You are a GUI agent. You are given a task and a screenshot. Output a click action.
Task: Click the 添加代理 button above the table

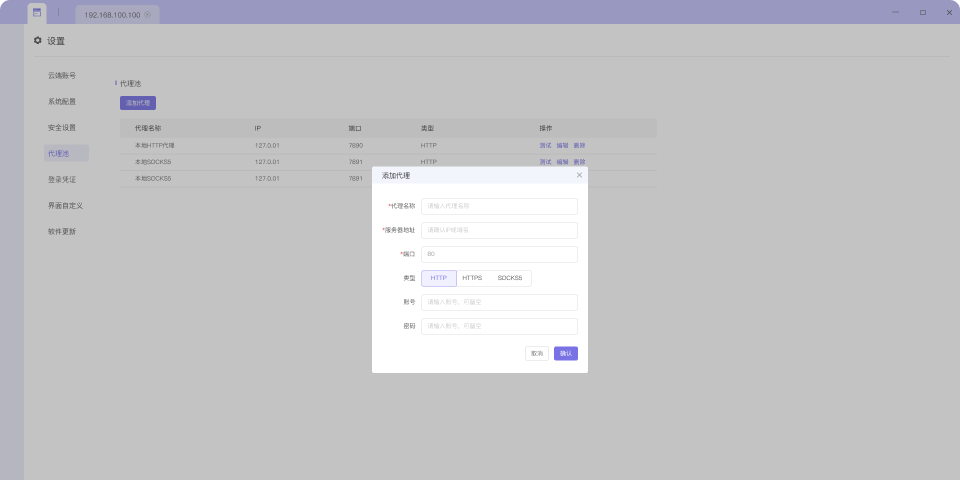point(138,103)
